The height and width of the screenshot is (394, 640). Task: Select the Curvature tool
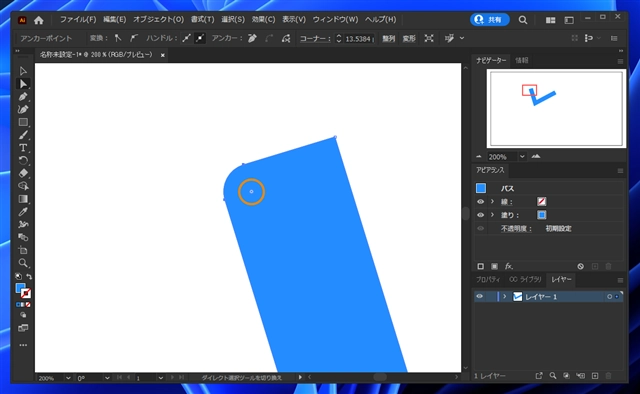pos(23,109)
